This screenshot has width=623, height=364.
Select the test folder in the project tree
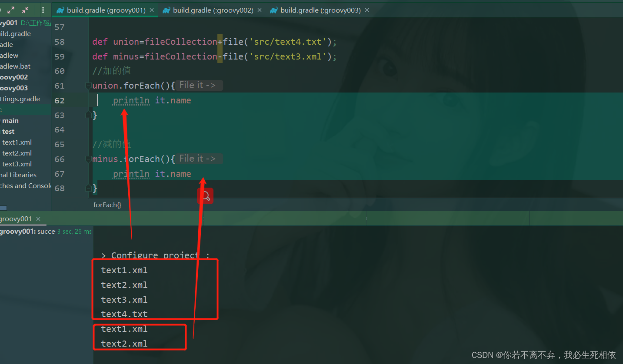(8, 131)
